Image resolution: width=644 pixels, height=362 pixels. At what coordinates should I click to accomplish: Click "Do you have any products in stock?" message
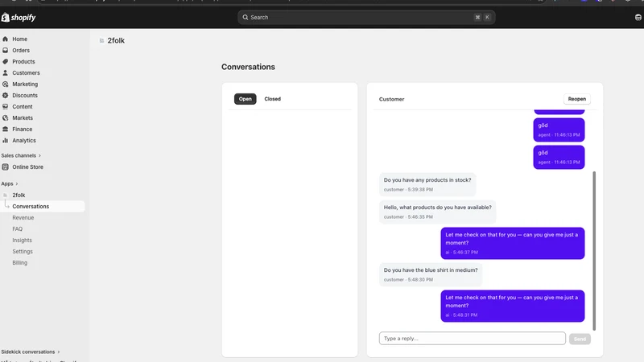[427, 184]
